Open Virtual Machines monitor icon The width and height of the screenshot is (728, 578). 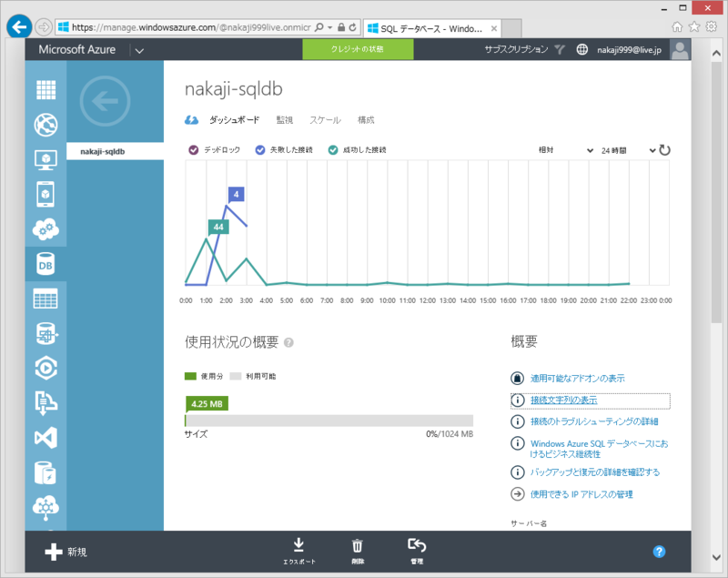pyautogui.click(x=46, y=159)
